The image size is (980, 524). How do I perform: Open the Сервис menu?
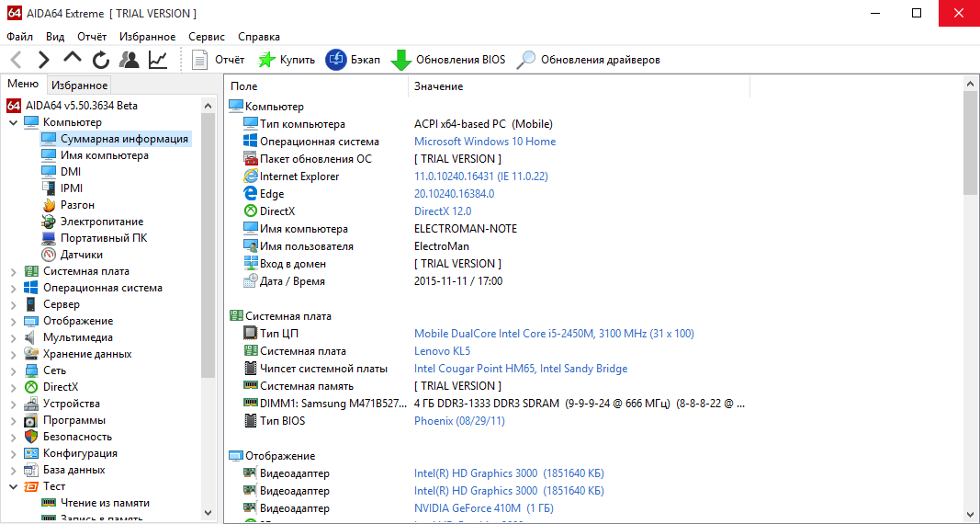tap(207, 37)
